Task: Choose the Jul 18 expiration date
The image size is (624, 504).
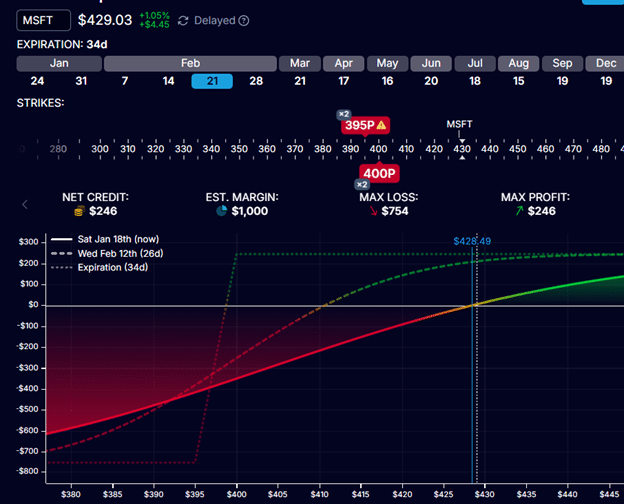Action: (475, 81)
